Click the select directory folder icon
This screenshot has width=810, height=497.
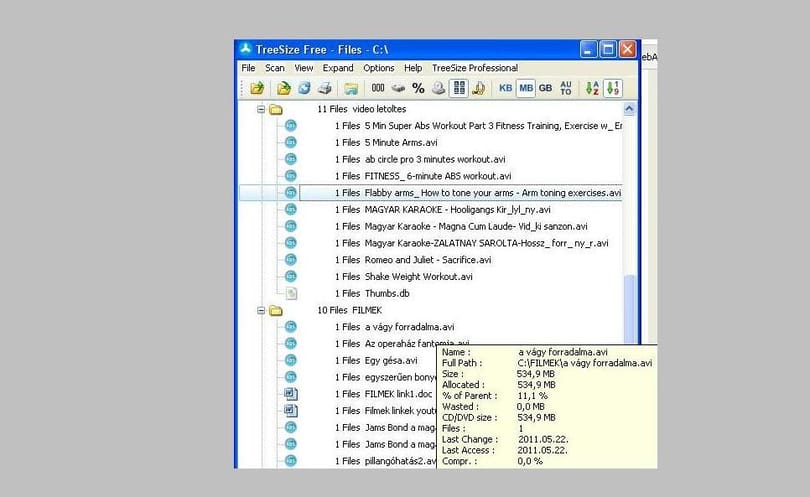click(257, 88)
